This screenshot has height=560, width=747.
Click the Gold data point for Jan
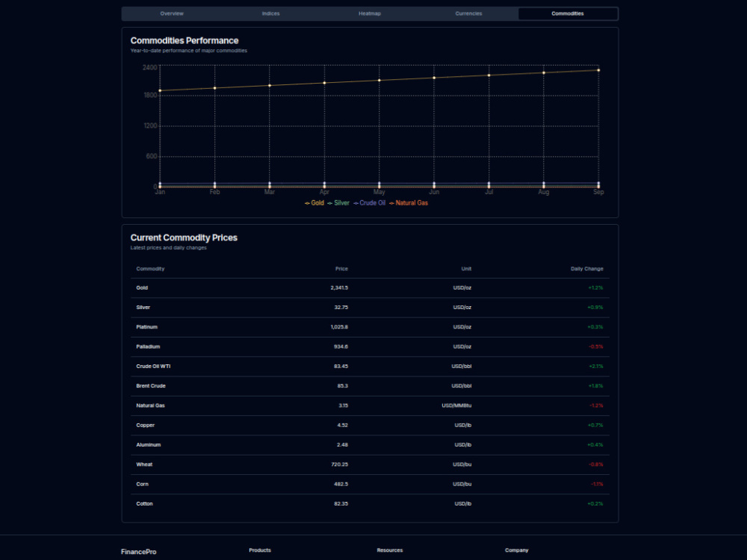(160, 90)
